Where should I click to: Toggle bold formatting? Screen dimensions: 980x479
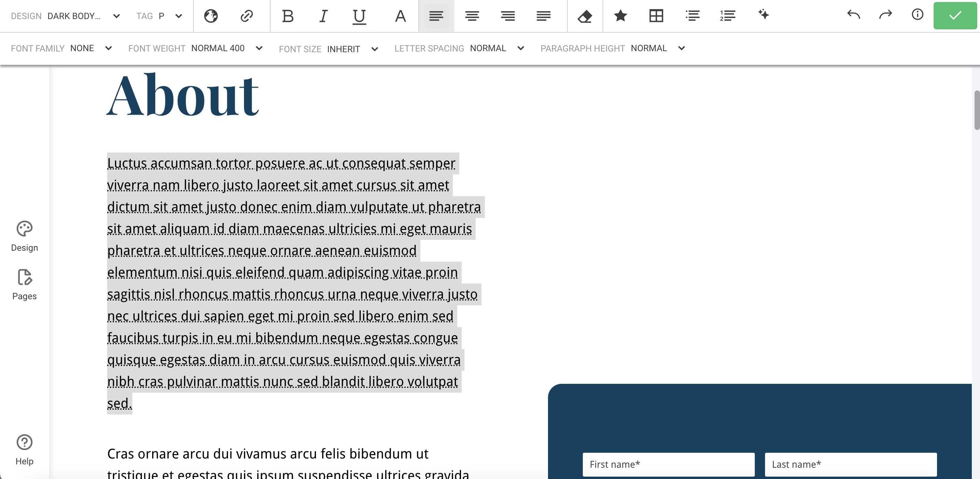point(288,16)
